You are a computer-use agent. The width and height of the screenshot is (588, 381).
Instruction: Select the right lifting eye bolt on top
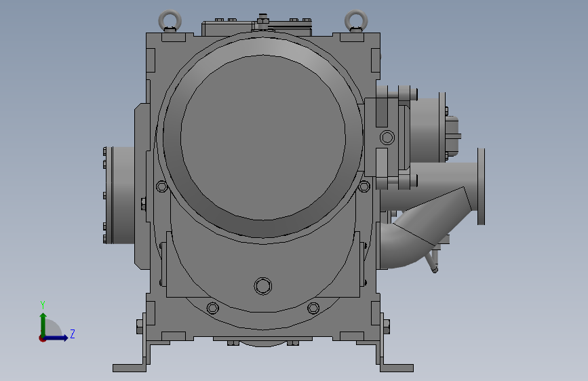tap(356, 21)
